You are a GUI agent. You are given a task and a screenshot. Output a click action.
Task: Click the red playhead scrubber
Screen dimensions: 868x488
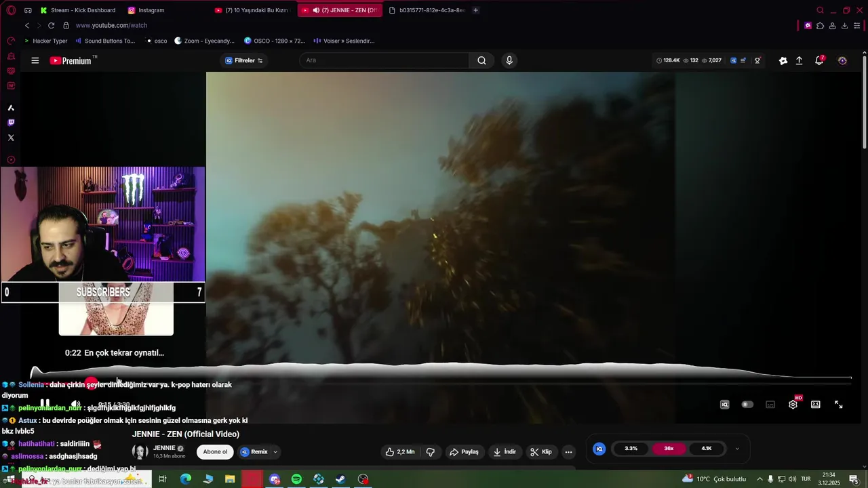click(x=92, y=384)
